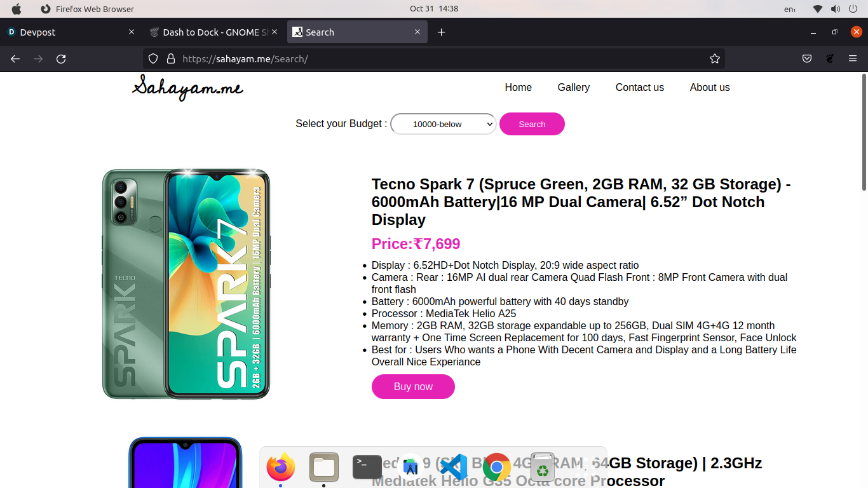Click the 'Select your Budget :' label

(341, 123)
